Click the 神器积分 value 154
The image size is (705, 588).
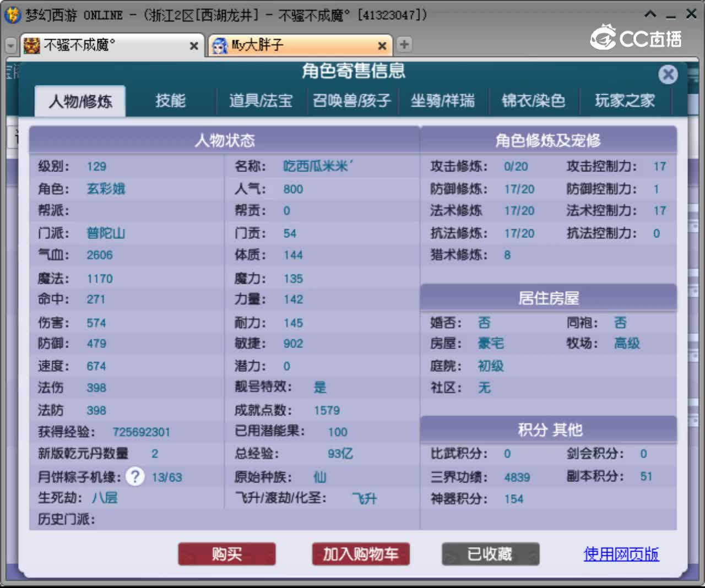514,499
